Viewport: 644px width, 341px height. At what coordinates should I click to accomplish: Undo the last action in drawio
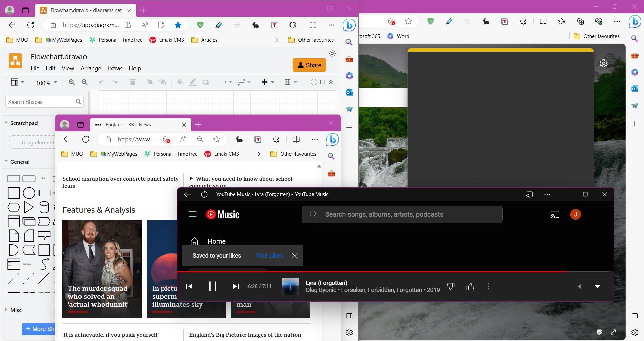pyautogui.click(x=102, y=82)
